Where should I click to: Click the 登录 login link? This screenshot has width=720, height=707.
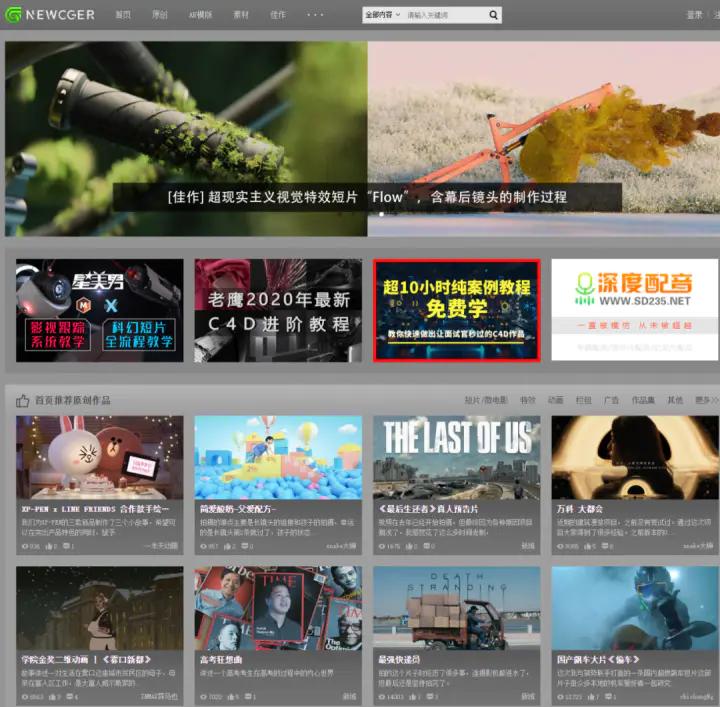(x=694, y=15)
